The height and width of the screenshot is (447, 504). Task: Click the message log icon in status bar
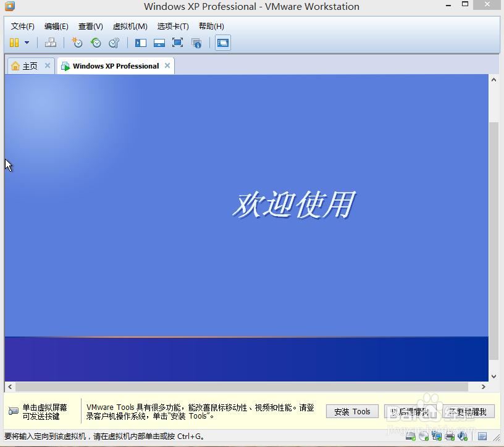[482, 436]
